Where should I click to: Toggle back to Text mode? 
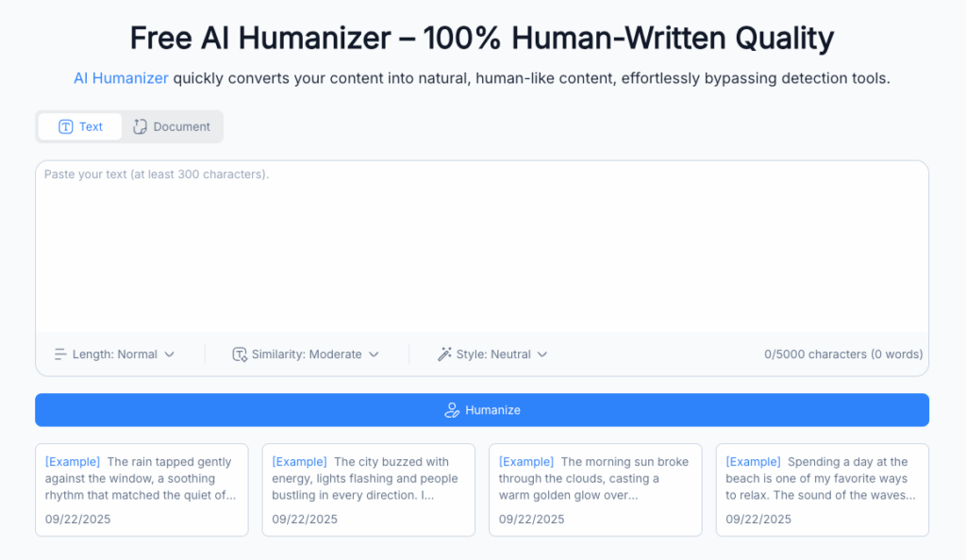point(79,125)
